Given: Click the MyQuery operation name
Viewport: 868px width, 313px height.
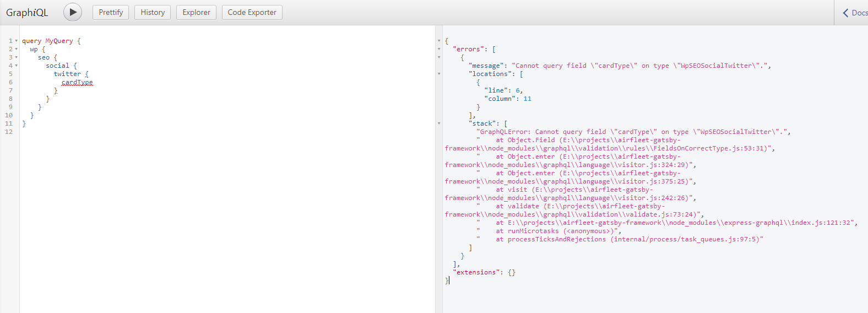Looking at the screenshot, I should [x=59, y=41].
